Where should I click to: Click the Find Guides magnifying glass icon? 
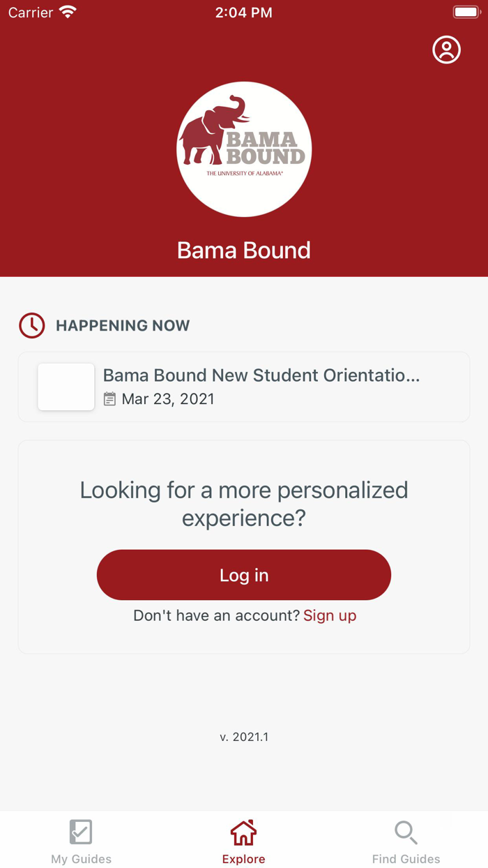click(x=406, y=832)
